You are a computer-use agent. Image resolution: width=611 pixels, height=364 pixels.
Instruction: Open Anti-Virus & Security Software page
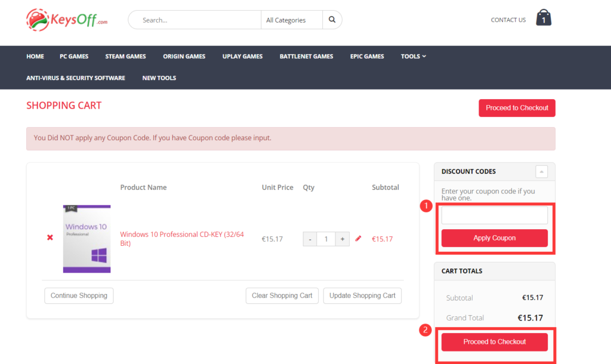click(76, 78)
